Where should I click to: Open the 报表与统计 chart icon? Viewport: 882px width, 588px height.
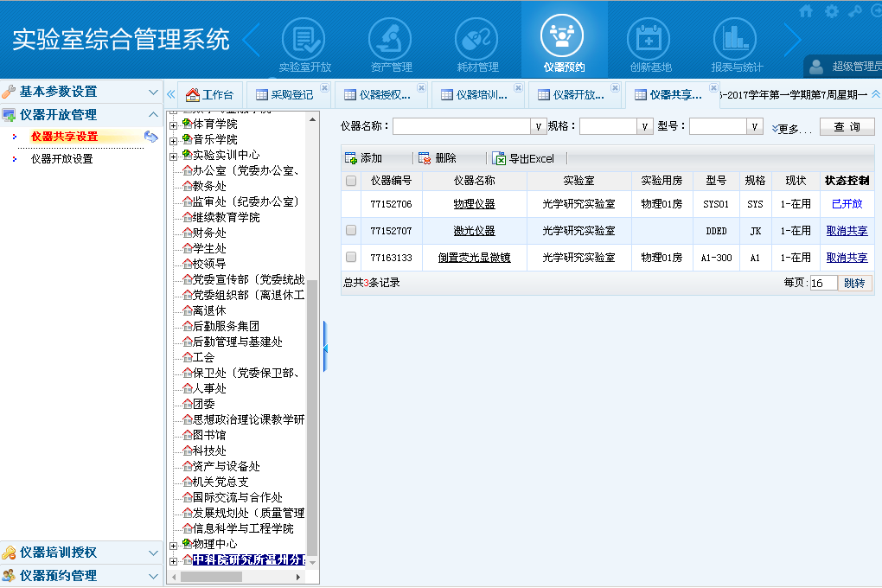click(x=735, y=40)
